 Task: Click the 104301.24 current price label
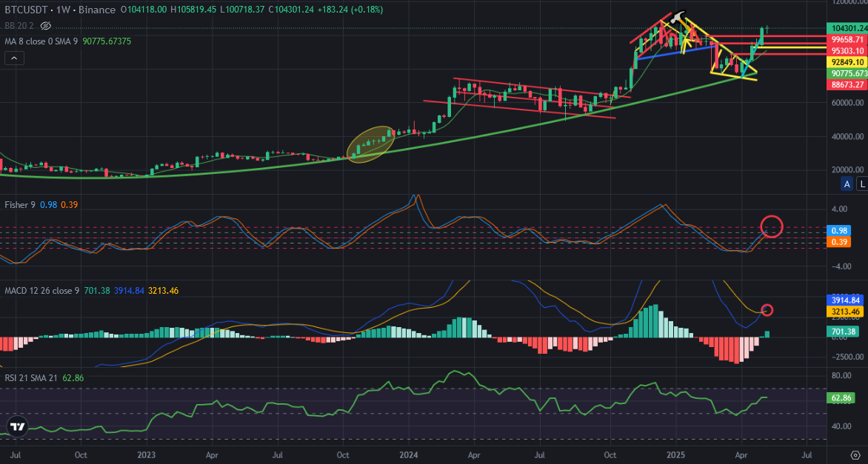(x=845, y=28)
